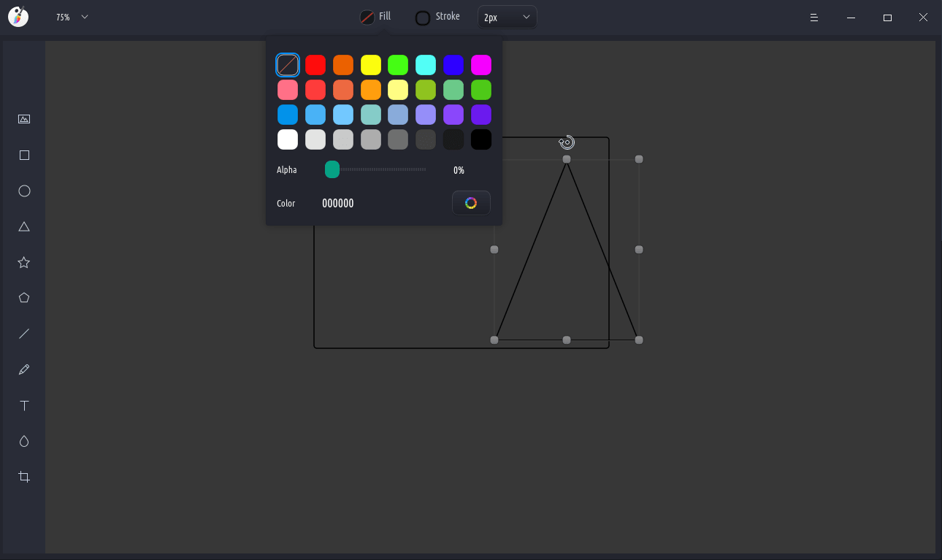Select the Polygon tool
The image size is (942, 560).
24,298
